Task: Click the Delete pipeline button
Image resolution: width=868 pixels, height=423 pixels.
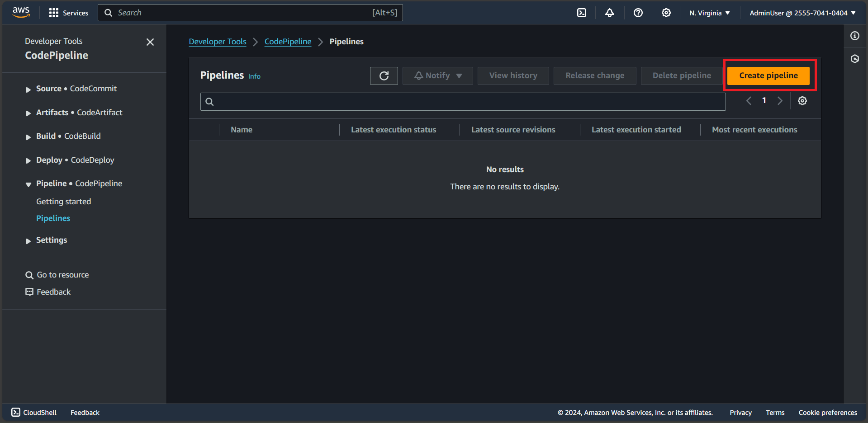Action: [682, 76]
